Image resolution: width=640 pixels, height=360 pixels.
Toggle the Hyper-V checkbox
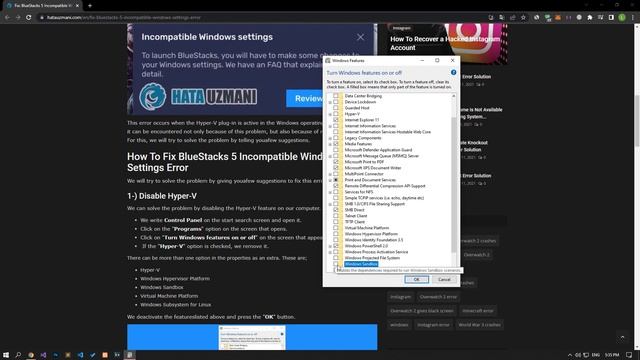tap(336, 114)
